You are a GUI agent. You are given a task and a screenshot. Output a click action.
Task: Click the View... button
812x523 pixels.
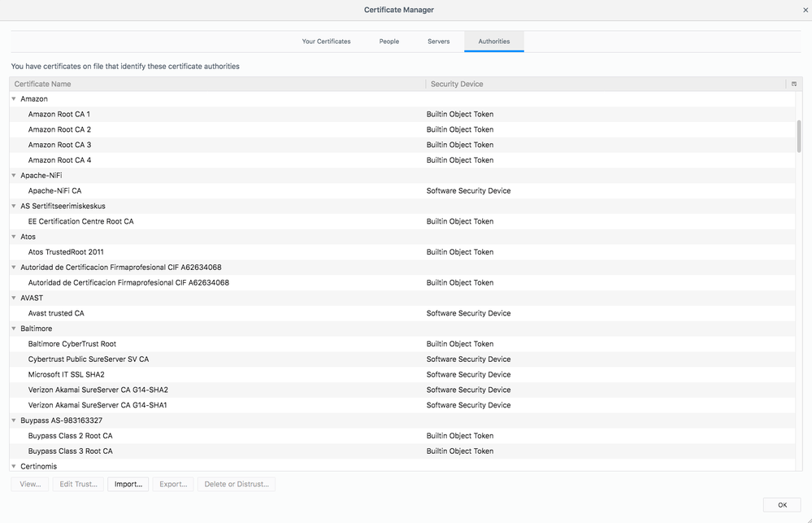(30, 484)
